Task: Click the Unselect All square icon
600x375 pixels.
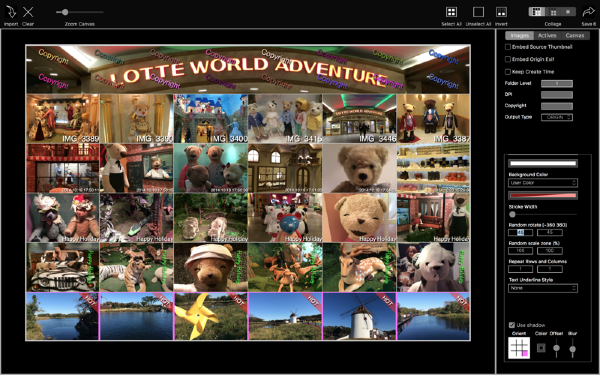Action: pyautogui.click(x=478, y=12)
